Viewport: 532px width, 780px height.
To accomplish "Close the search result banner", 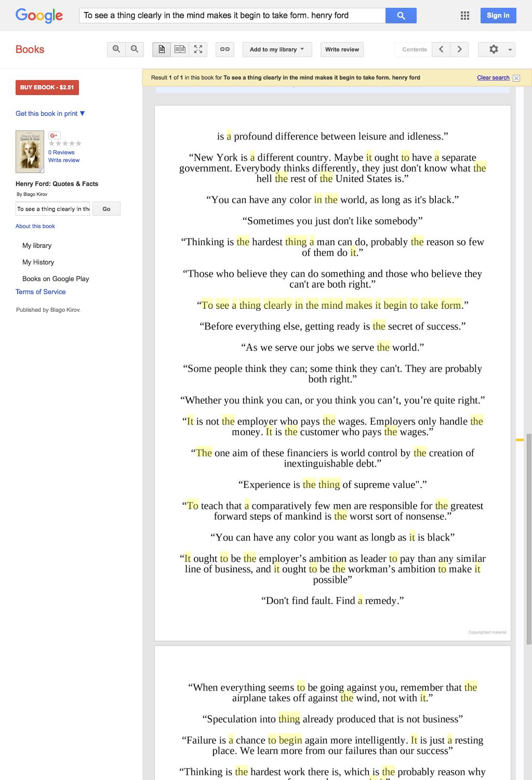I will [516, 78].
